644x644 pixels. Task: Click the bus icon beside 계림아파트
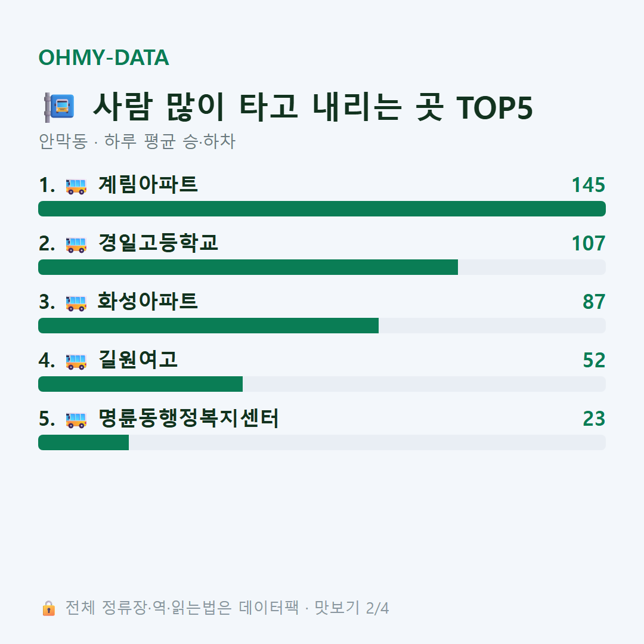pos(76,185)
